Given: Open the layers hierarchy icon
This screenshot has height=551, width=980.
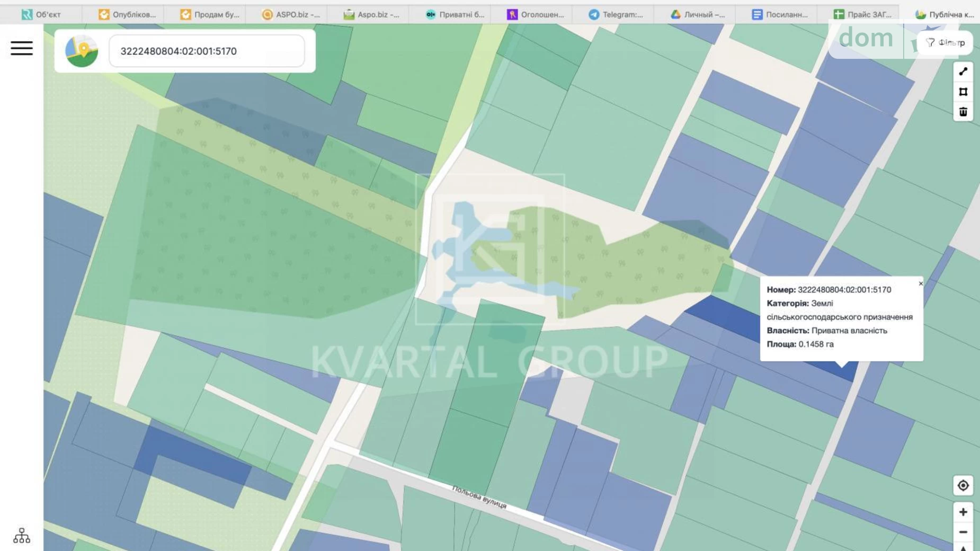Looking at the screenshot, I should [x=22, y=536].
